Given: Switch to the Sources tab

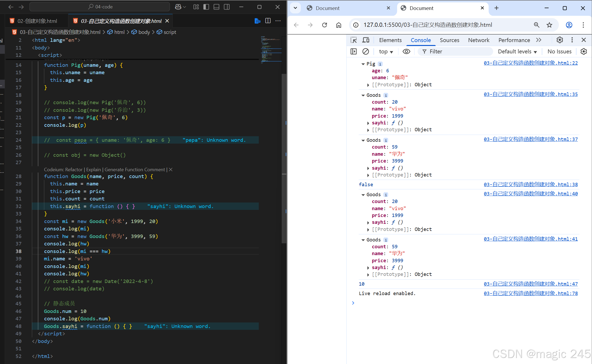Looking at the screenshot, I should click(x=449, y=40).
